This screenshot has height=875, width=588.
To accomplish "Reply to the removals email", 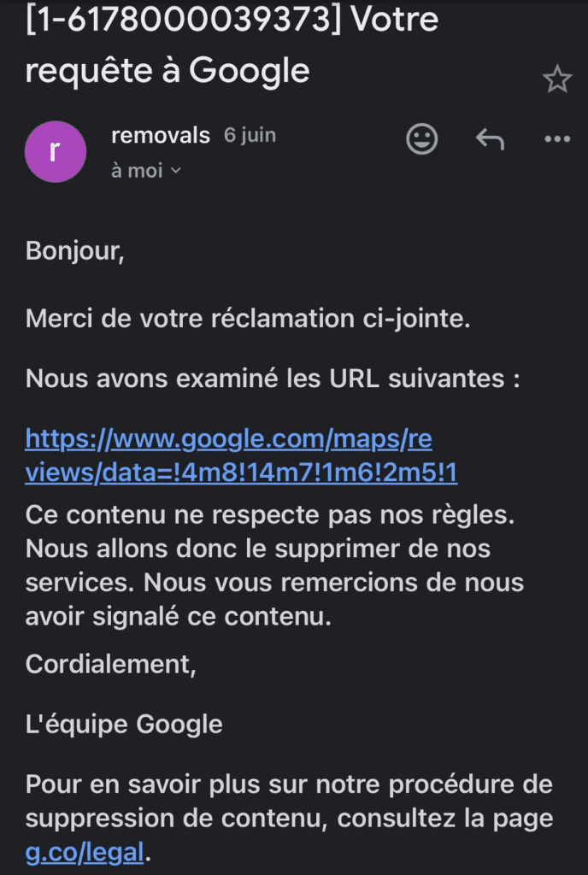I will click(490, 139).
